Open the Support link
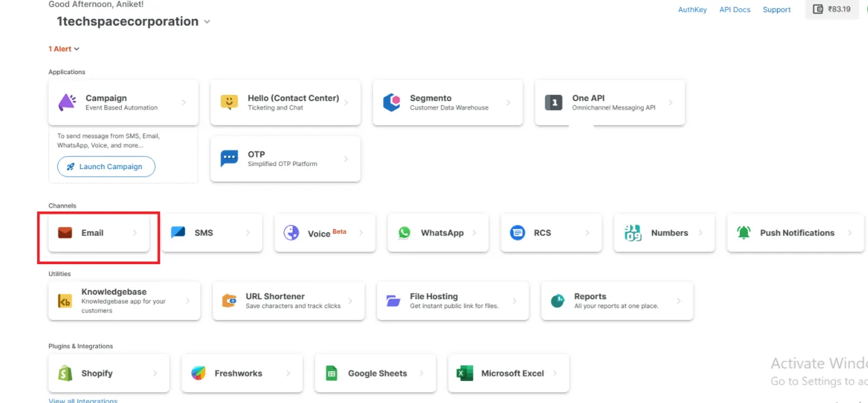The height and width of the screenshot is (403, 868). [x=777, y=9]
